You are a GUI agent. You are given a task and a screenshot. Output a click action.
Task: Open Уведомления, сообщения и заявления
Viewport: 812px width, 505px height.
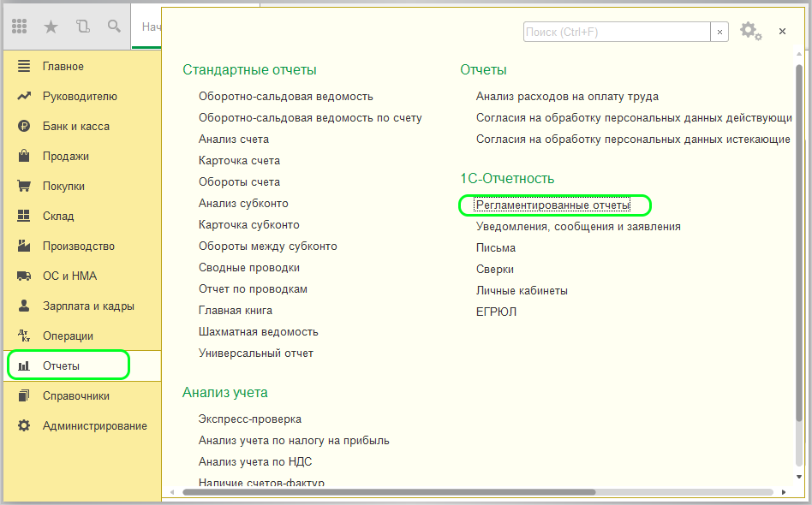tap(578, 227)
